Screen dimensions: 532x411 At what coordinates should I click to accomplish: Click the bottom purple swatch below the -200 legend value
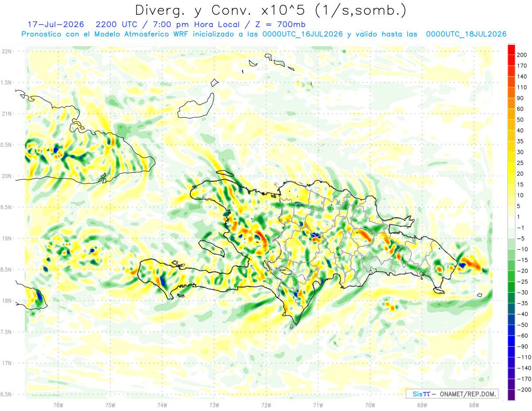[x=511, y=395]
